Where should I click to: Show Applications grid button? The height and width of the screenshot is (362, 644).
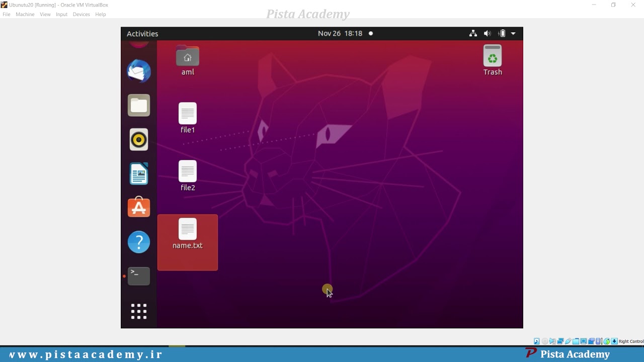point(139,311)
